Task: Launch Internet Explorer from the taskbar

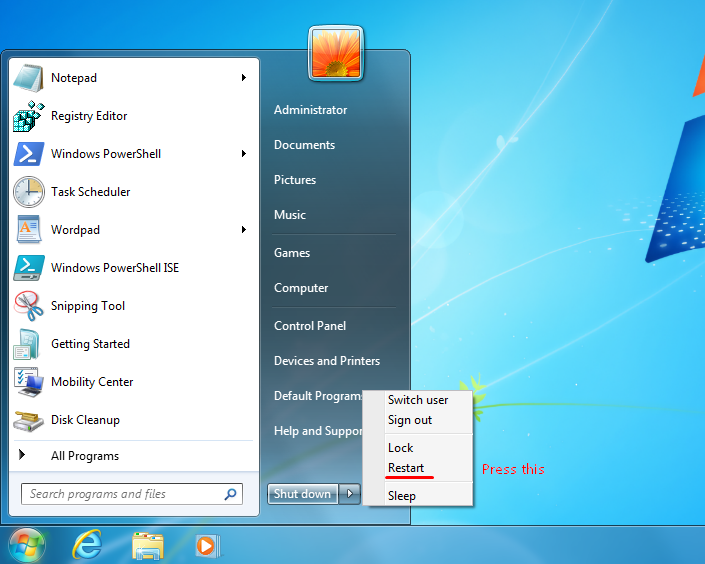Action: [87, 546]
